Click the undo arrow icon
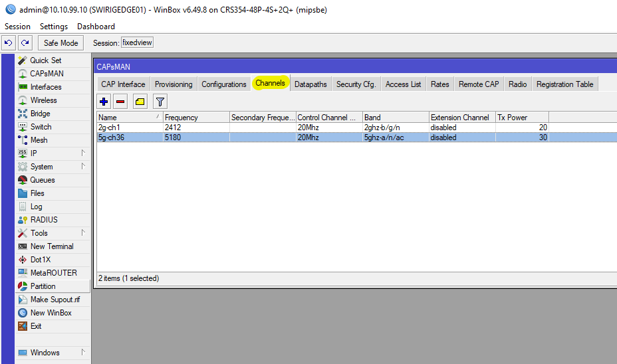This screenshot has height=364, width=617. (x=9, y=43)
